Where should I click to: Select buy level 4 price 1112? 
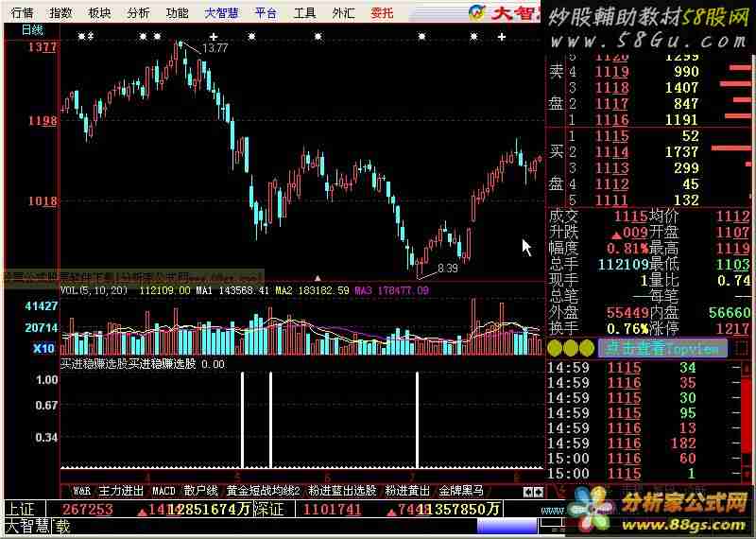pos(611,183)
